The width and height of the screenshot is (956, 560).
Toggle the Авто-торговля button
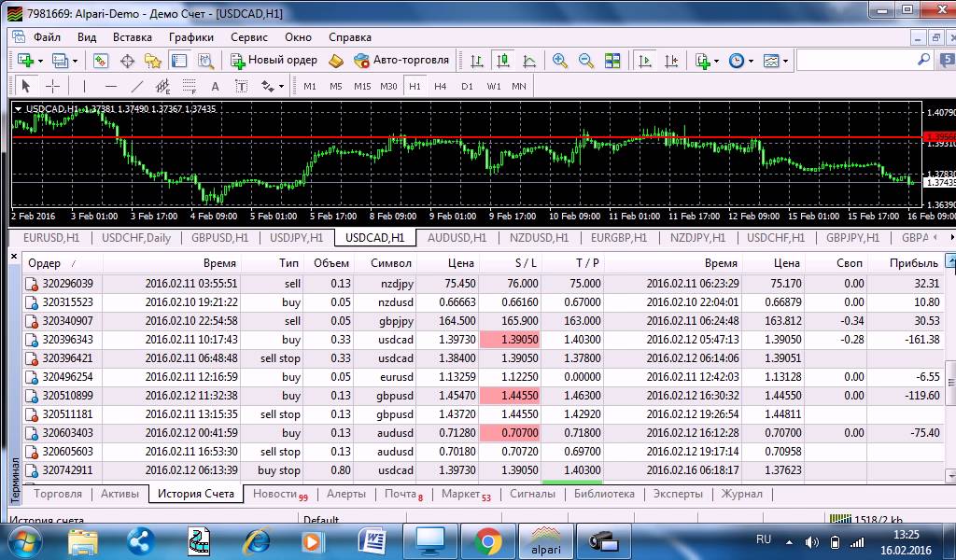point(401,60)
